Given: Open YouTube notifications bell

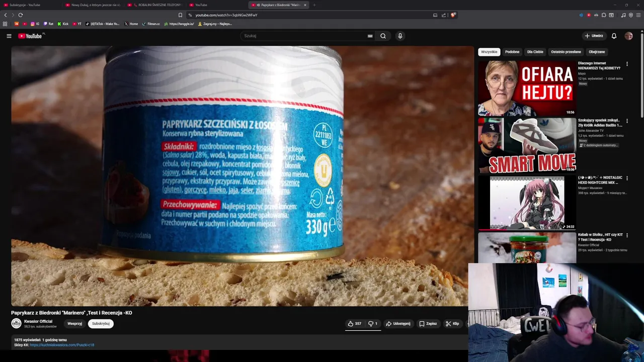Looking at the screenshot, I should pyautogui.click(x=614, y=36).
